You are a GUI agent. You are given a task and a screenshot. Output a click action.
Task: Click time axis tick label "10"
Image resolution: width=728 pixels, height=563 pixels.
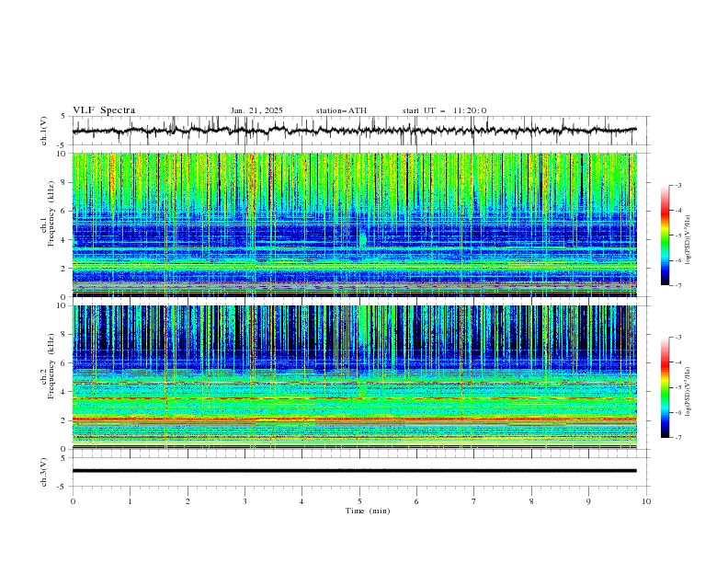(x=646, y=501)
